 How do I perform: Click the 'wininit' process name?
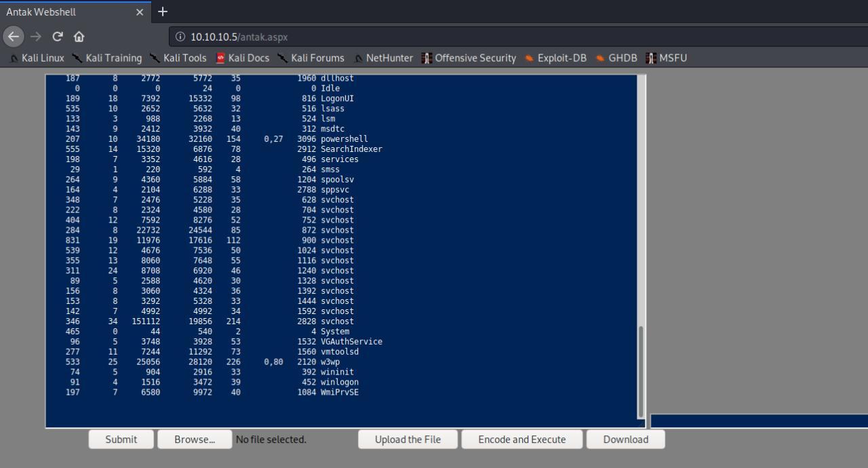(x=337, y=372)
